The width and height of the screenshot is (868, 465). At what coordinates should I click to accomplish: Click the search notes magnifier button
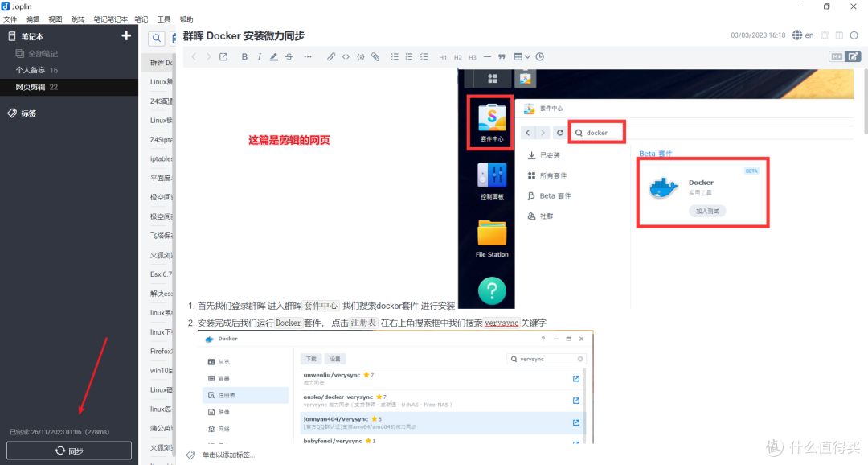point(157,39)
